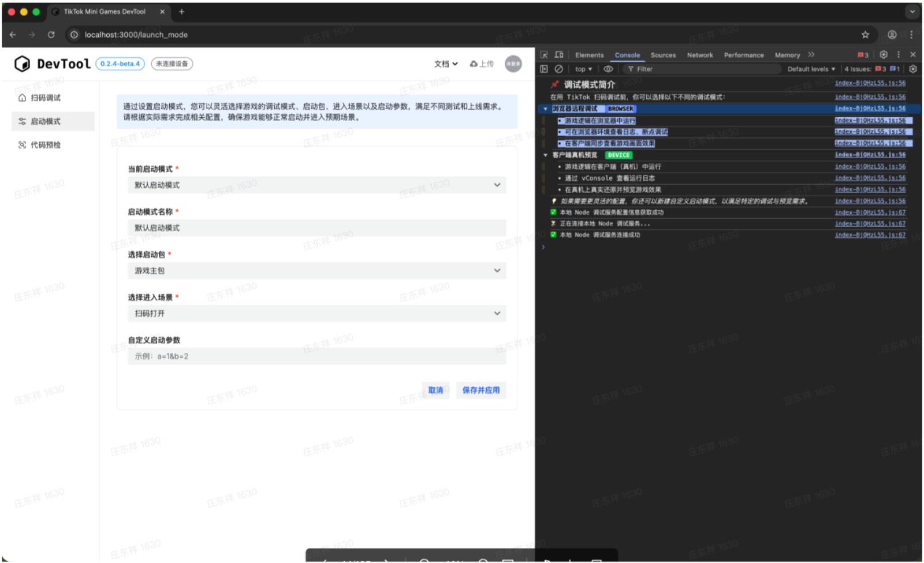
Task: Toggle the device toolbar icon
Action: (559, 55)
